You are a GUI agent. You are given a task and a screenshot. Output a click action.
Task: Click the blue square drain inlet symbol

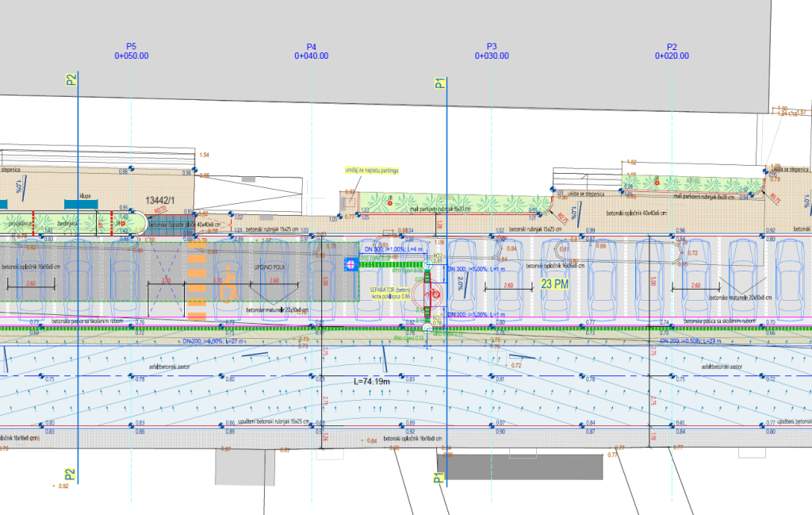point(350,264)
